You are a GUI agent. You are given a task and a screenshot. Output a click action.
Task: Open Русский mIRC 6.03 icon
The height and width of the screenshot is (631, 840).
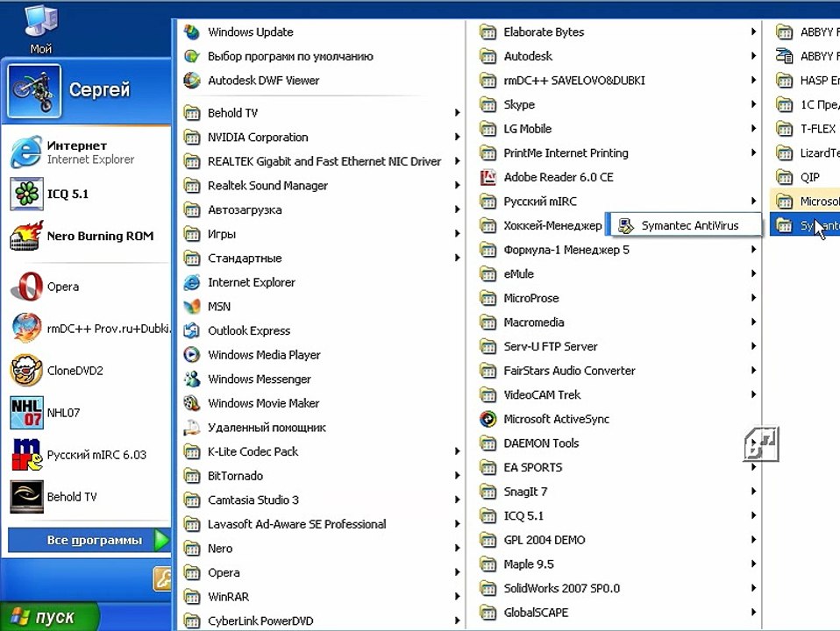[26, 455]
